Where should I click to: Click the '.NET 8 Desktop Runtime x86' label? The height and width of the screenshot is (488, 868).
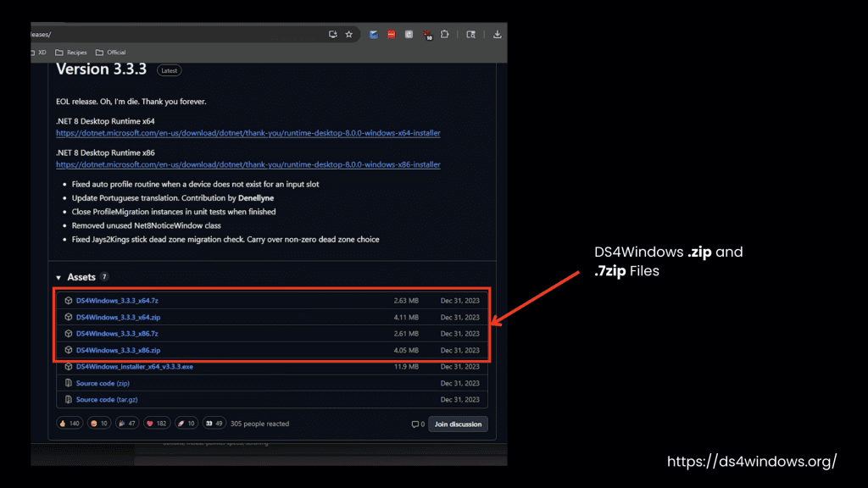click(105, 152)
